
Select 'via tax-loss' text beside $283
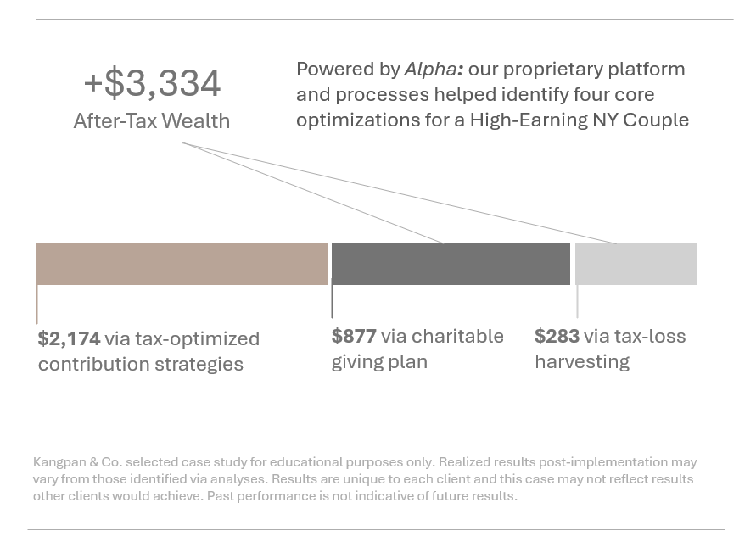(x=635, y=336)
